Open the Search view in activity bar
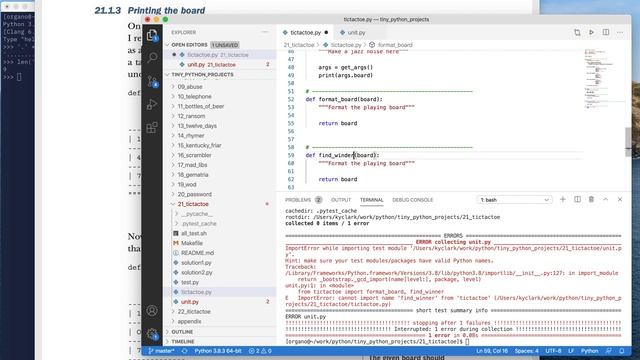 click(x=152, y=57)
